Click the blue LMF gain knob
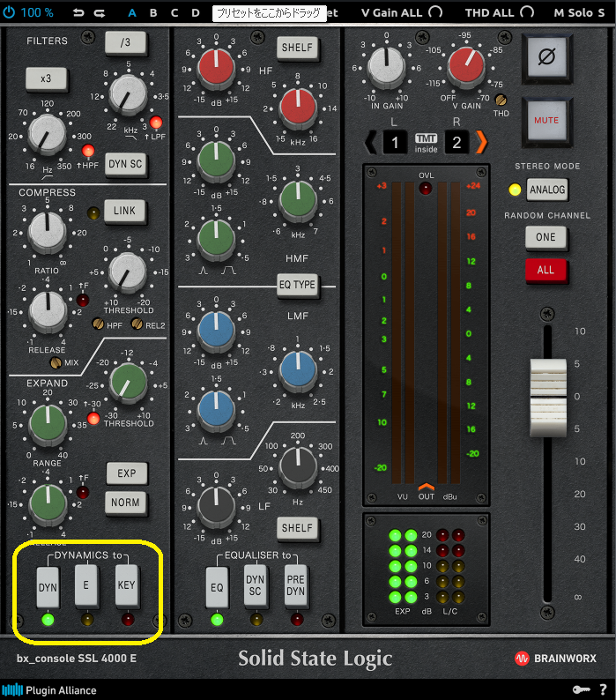616x700 pixels. tap(216, 331)
